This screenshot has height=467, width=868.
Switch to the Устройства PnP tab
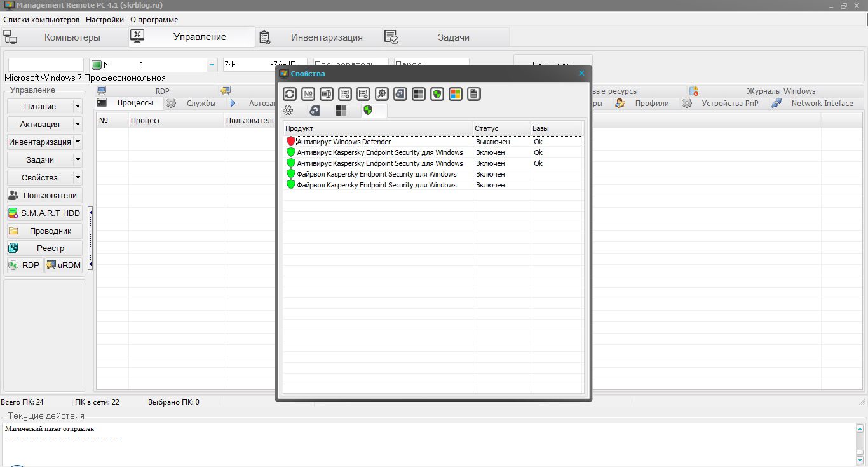pos(725,103)
